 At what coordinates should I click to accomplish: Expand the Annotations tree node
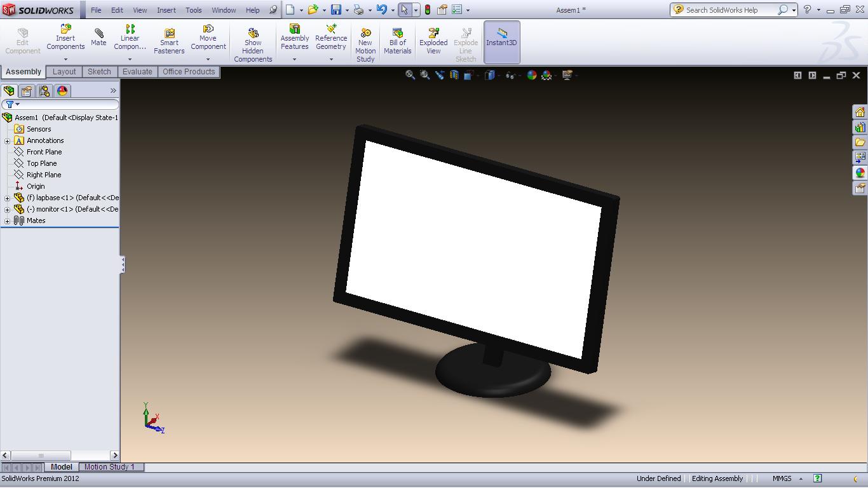(x=7, y=141)
